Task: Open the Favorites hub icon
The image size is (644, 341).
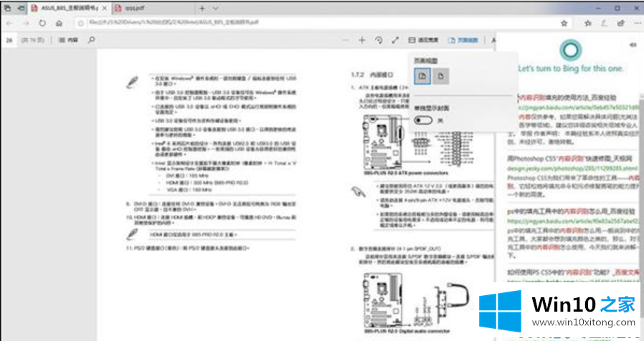Action: (588, 23)
